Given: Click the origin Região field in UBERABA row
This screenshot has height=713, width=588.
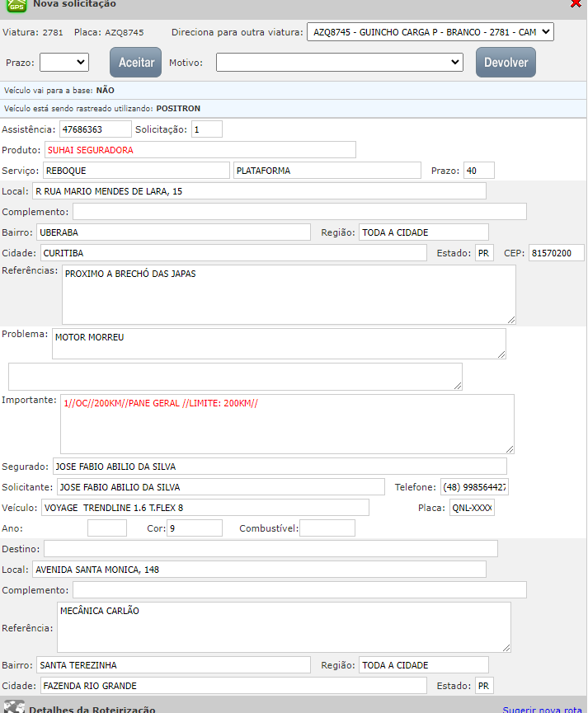Looking at the screenshot, I should point(424,232).
